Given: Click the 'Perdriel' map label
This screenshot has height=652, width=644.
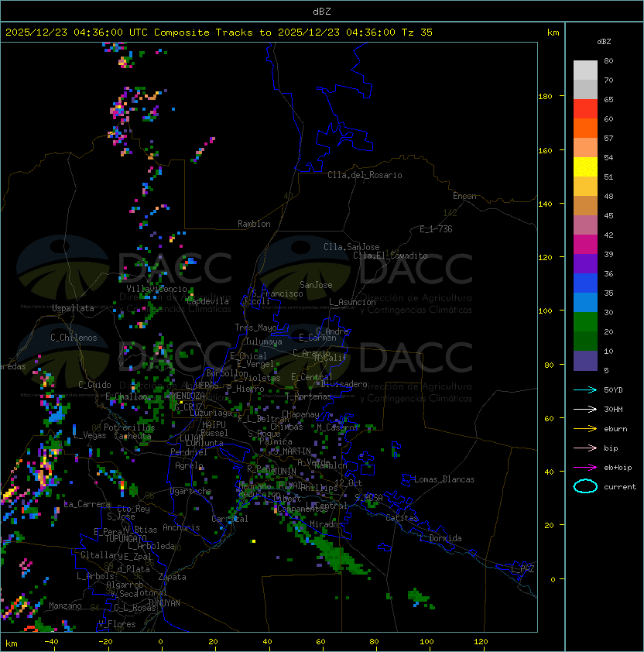Looking at the screenshot, I should click(x=189, y=452).
